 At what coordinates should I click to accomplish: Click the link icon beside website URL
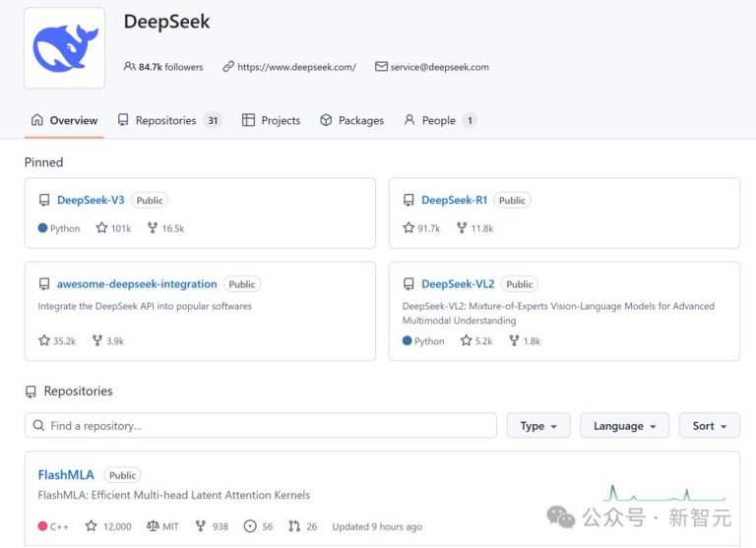coord(228,67)
